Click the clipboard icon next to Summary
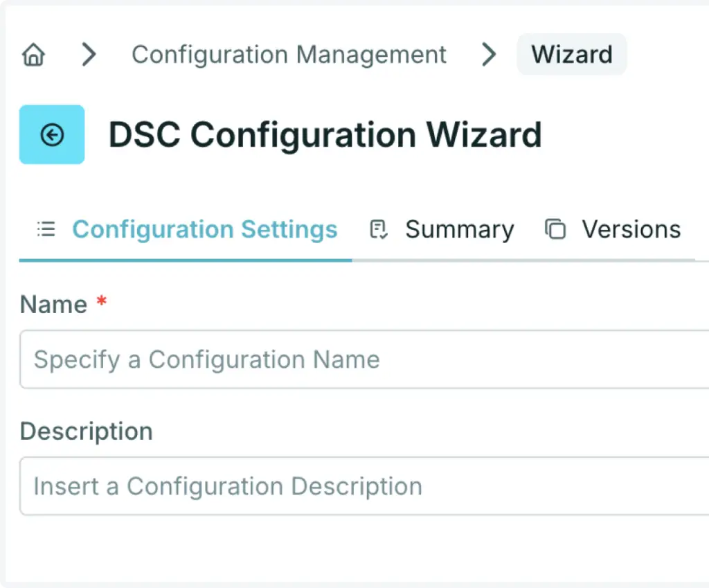 (x=378, y=229)
